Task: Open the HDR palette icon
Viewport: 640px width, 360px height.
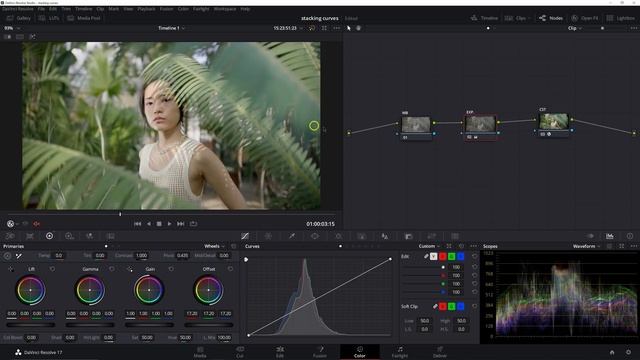Action: coord(69,236)
